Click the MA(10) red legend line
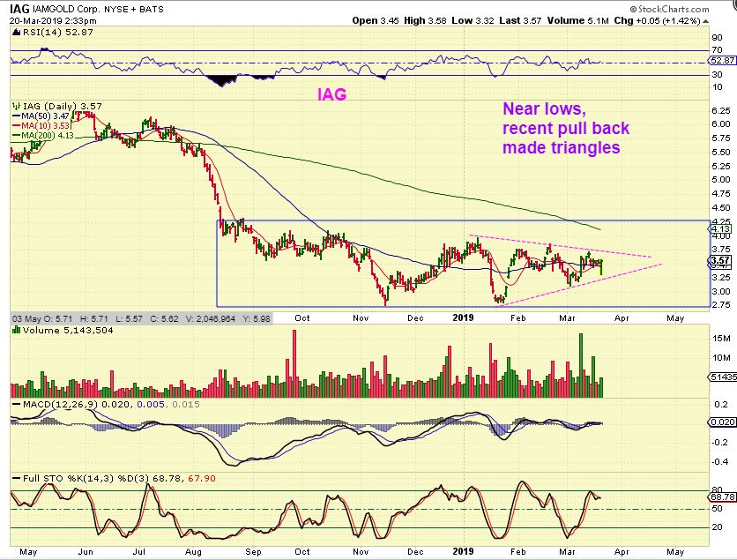This screenshot has height=560, width=737. pos(17,125)
